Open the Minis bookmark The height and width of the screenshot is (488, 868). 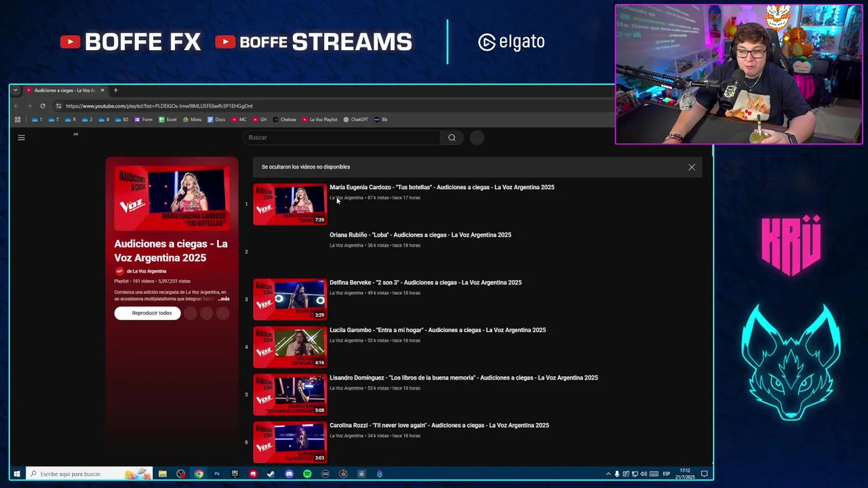(x=193, y=120)
